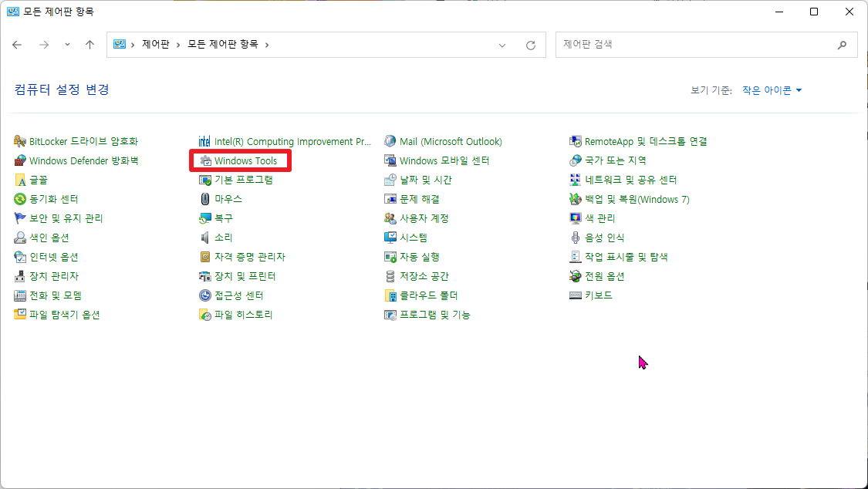The height and width of the screenshot is (489, 868).
Task: Click the 파일 탐색기 옵션 folder icon
Action: point(20,315)
